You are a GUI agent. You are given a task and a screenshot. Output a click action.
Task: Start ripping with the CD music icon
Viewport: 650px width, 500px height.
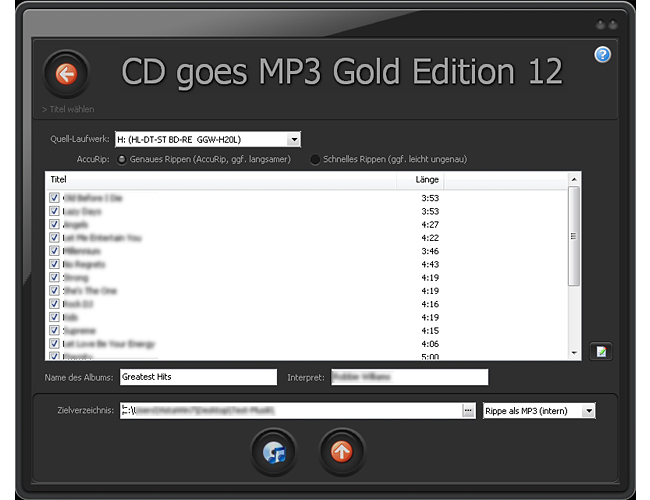click(274, 452)
